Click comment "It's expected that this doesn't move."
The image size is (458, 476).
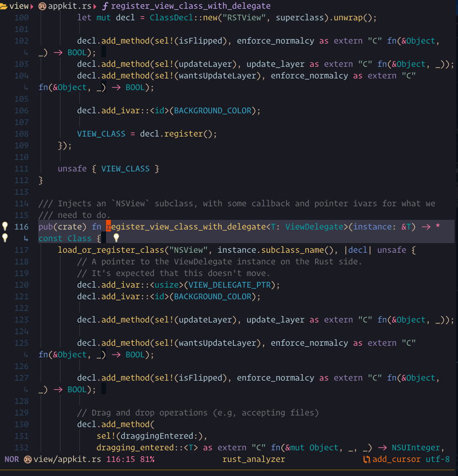[181, 273]
